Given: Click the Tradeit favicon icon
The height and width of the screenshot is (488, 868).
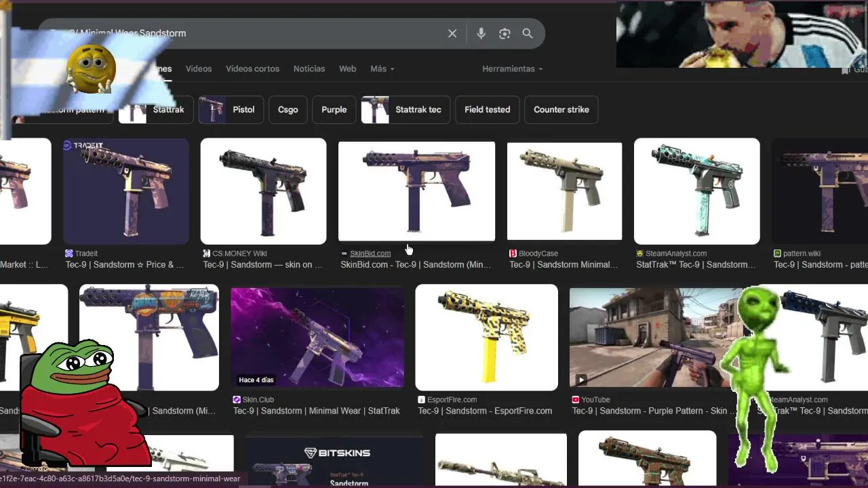Looking at the screenshot, I should point(69,253).
